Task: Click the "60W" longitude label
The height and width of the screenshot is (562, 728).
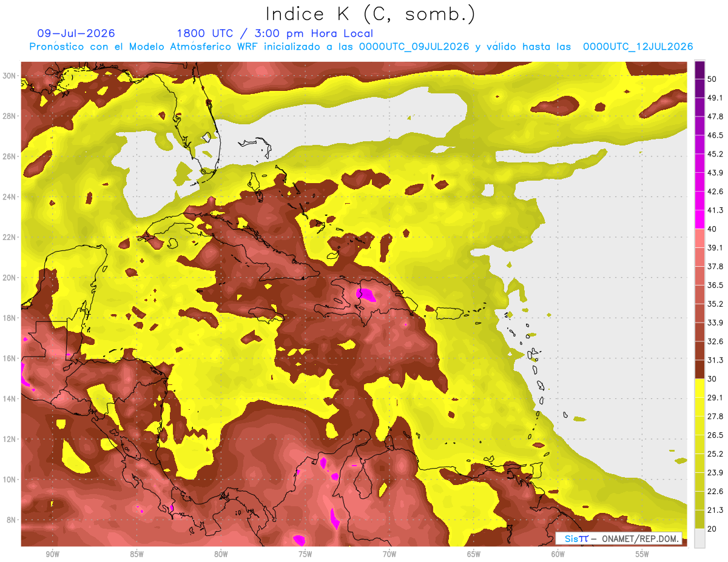Action: tap(558, 554)
